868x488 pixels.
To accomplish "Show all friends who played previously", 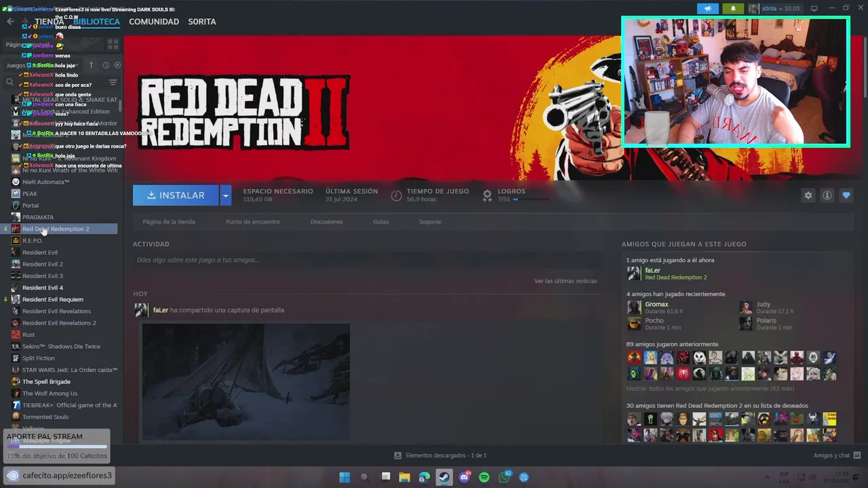I will click(710, 388).
